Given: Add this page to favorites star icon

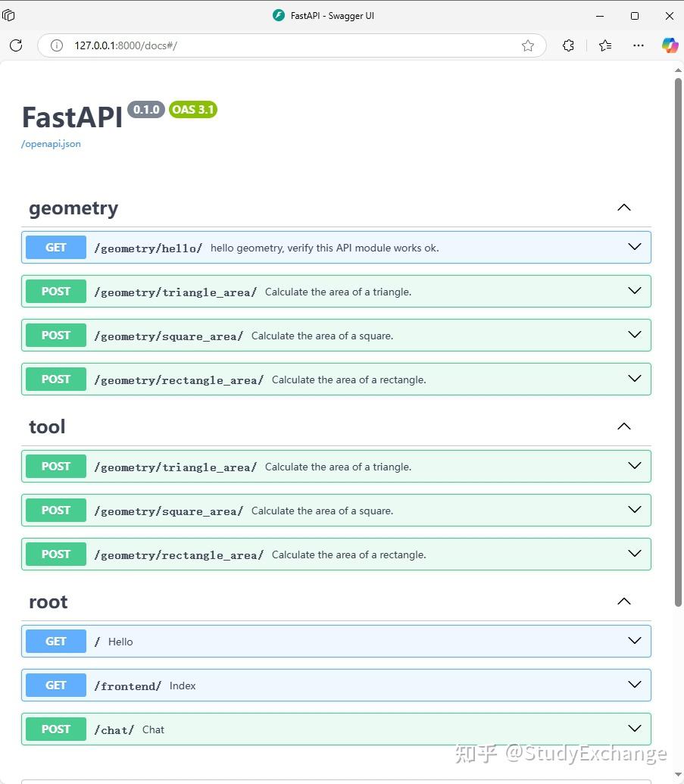Looking at the screenshot, I should pyautogui.click(x=528, y=45).
